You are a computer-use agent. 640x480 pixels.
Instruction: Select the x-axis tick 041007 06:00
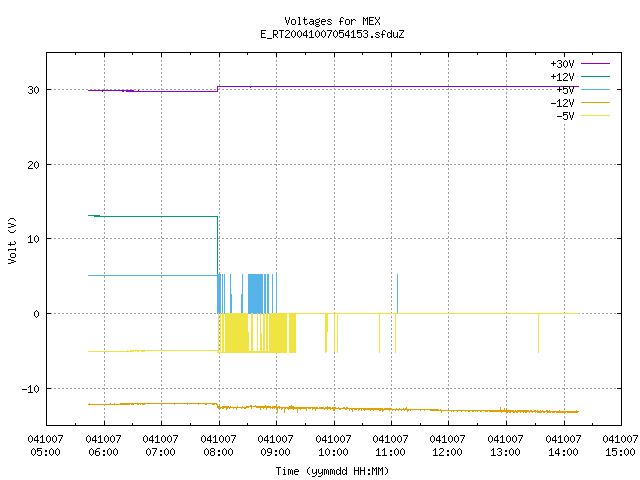point(103,446)
